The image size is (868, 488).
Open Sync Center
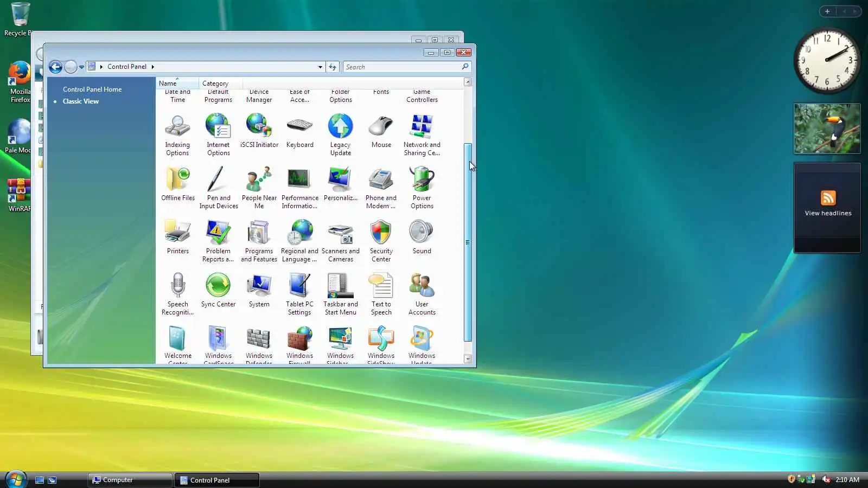[x=218, y=291]
